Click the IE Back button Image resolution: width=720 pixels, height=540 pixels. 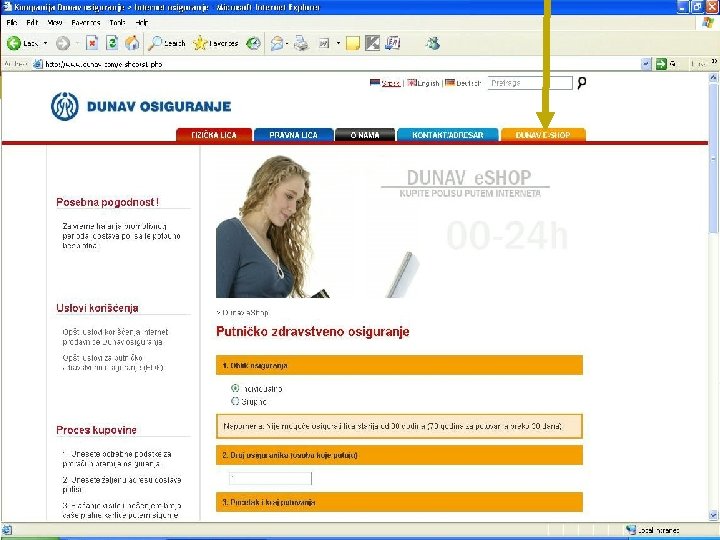tap(22, 43)
